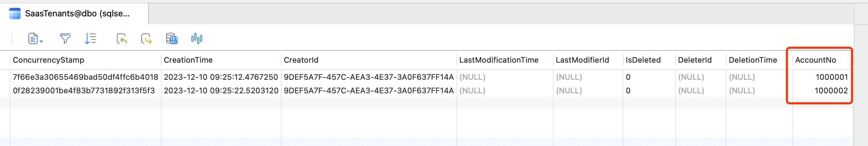
Task: Select the cell containing 1000001
Action: [831, 77]
